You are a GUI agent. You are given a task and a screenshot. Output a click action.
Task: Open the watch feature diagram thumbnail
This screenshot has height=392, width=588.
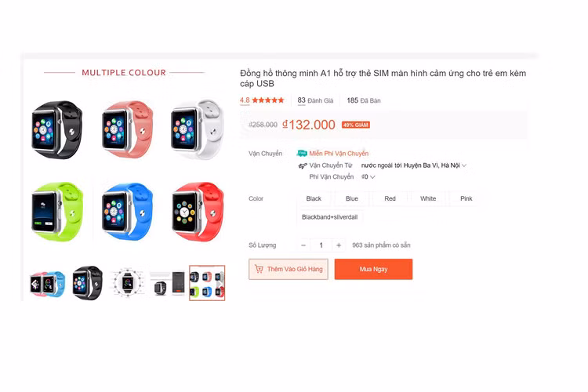(x=128, y=284)
